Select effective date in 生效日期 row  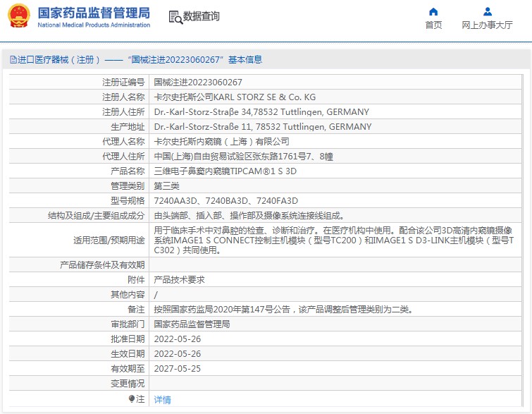click(x=178, y=354)
